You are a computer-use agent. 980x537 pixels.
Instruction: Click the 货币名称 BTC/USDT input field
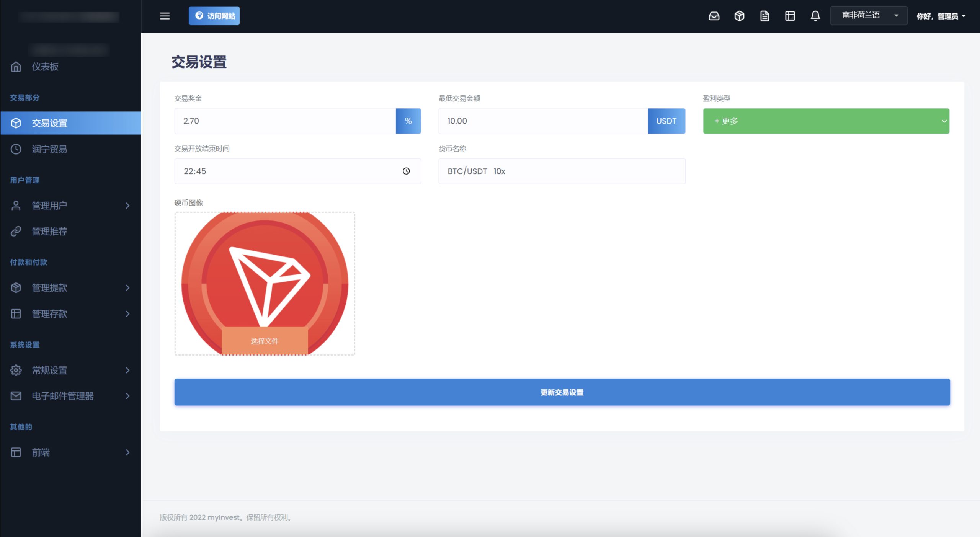click(562, 171)
